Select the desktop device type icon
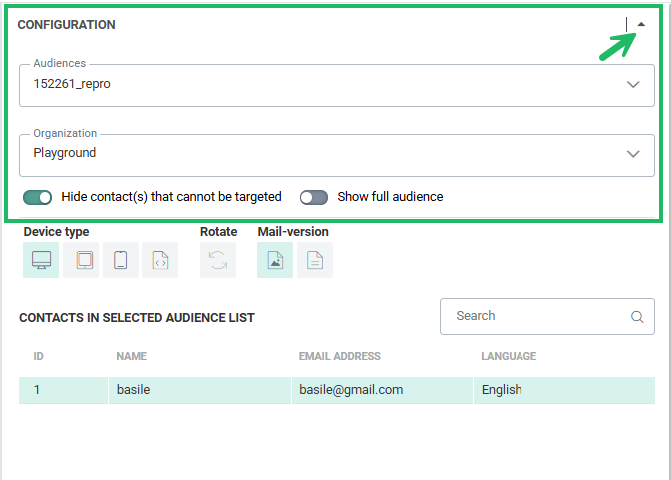Image resolution: width=671 pixels, height=480 pixels. 41,260
